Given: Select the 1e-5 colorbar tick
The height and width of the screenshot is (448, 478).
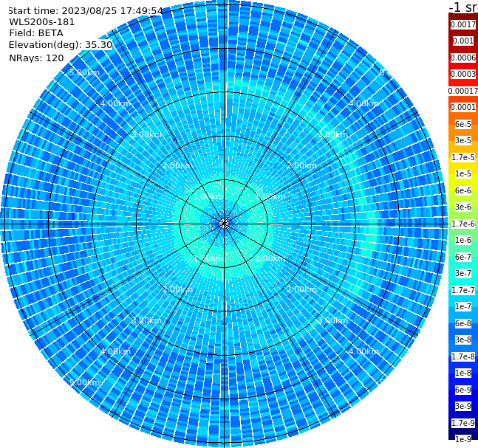Looking at the screenshot, I should (463, 173).
